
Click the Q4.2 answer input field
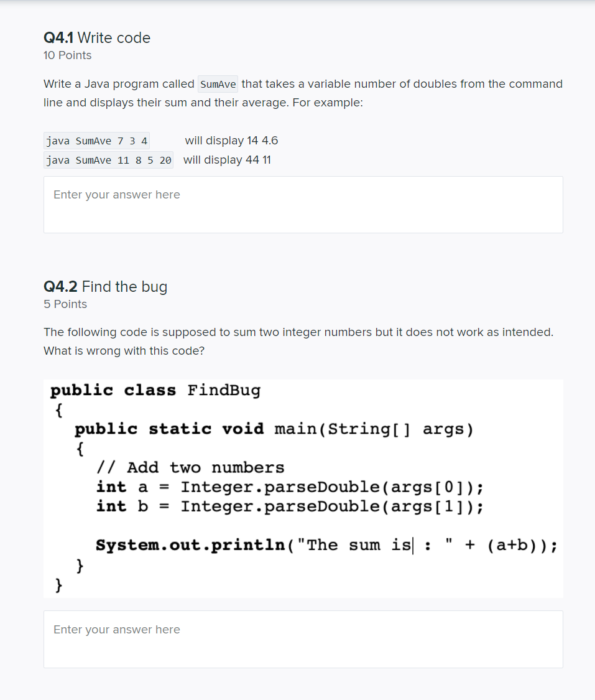pyautogui.click(x=303, y=639)
